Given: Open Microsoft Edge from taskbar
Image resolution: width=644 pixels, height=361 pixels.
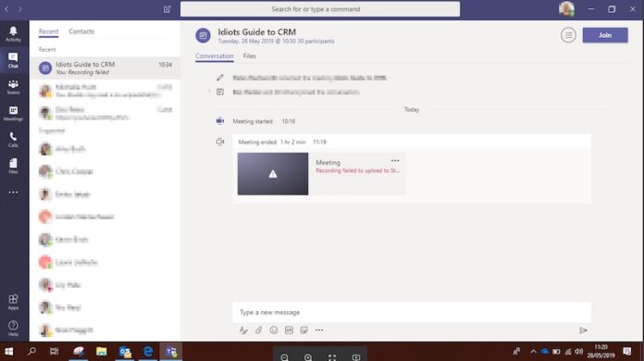Looking at the screenshot, I should pos(148,352).
